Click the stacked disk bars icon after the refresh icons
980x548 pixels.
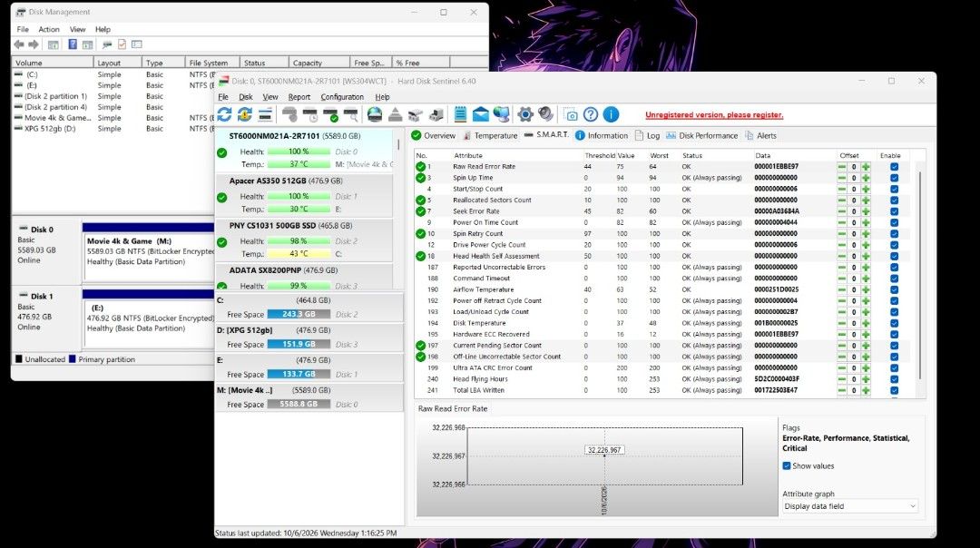[265, 114]
